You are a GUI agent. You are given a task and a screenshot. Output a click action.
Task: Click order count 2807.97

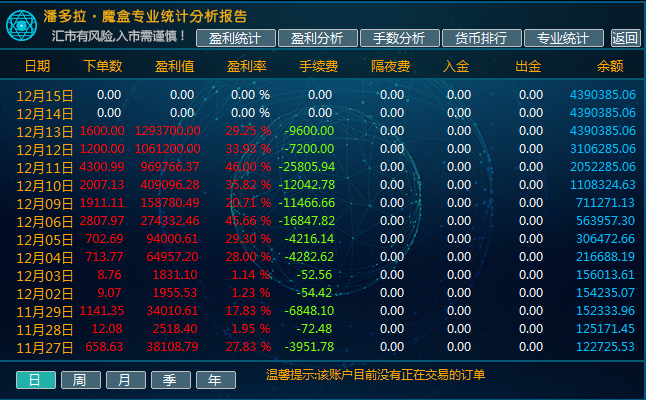pos(102,221)
